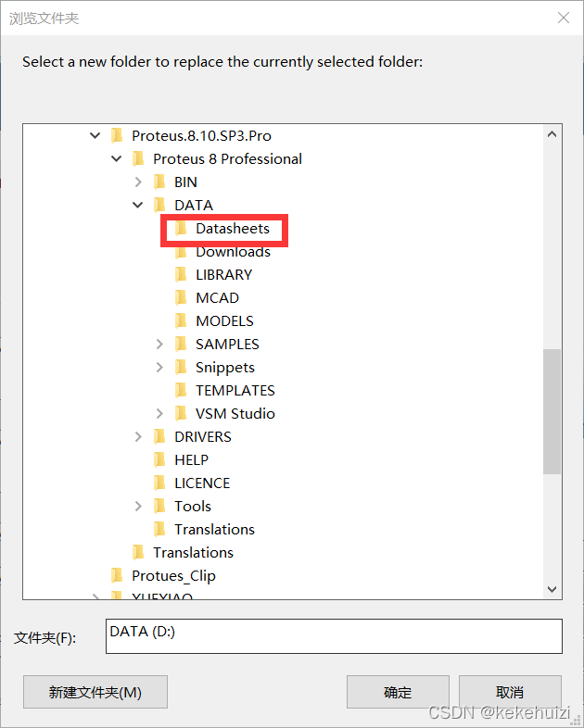Select the DATA folder name
The width and height of the screenshot is (584, 728).
(x=194, y=205)
